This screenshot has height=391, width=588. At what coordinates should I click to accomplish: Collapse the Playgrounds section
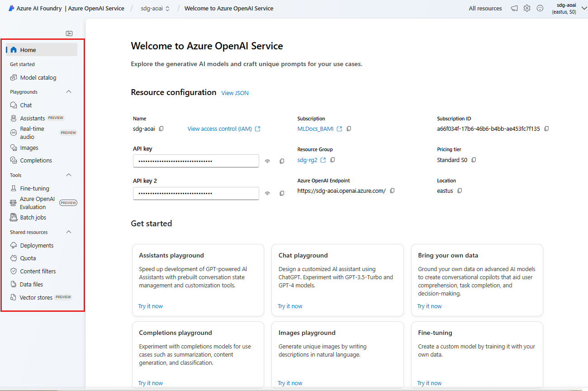point(69,92)
